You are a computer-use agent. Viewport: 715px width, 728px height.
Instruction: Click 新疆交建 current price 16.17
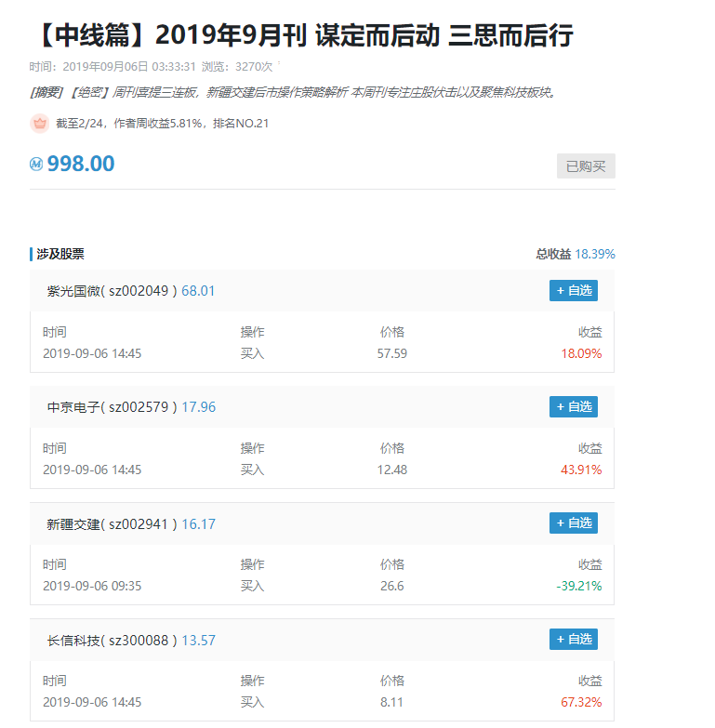[199, 524]
